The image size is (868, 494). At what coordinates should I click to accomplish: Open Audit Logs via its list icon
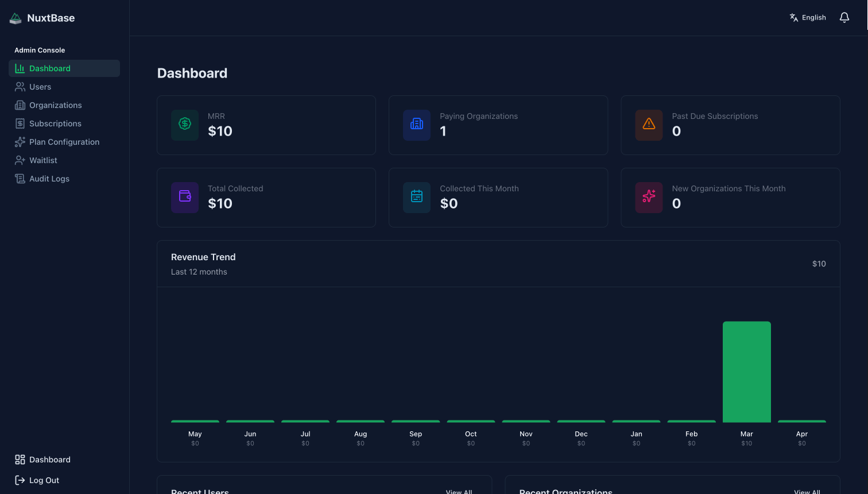[20, 178]
